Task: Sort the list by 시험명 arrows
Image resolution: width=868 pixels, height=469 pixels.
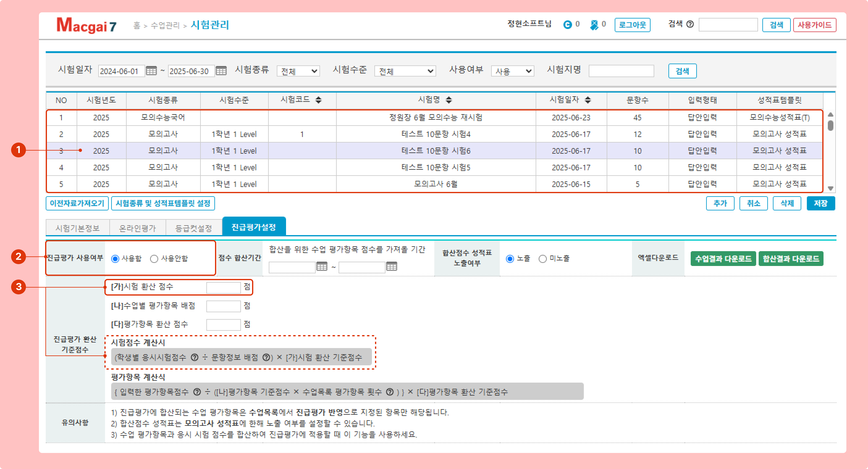Action: pyautogui.click(x=449, y=100)
